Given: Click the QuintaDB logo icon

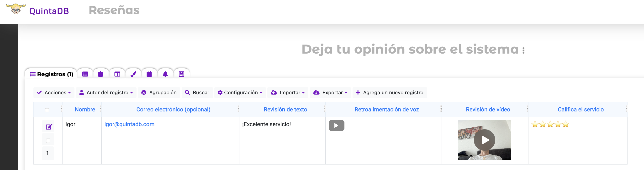Looking at the screenshot, I should click(16, 10).
